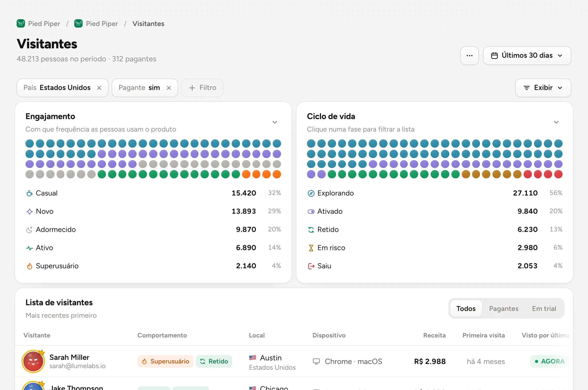This screenshot has width=588, height=390.
Task: Click Sarah Miller's avatar
Action: coord(33,361)
